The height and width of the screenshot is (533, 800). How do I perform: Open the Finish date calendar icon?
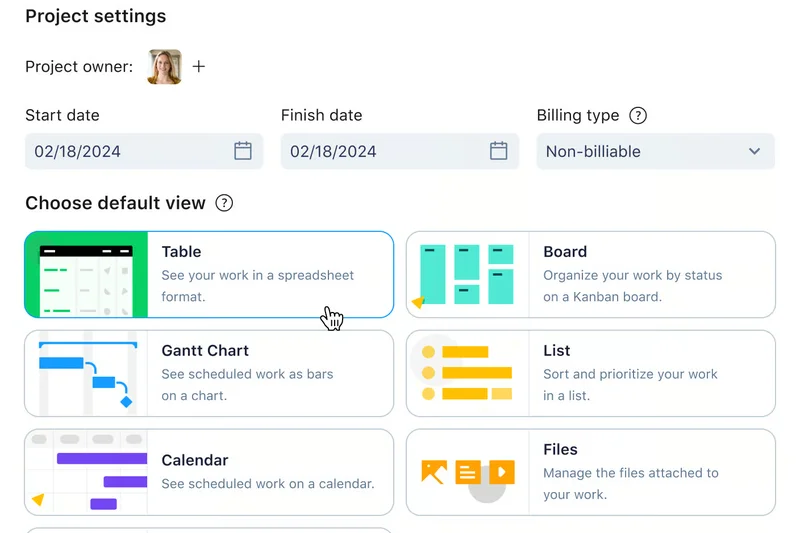pos(499,151)
